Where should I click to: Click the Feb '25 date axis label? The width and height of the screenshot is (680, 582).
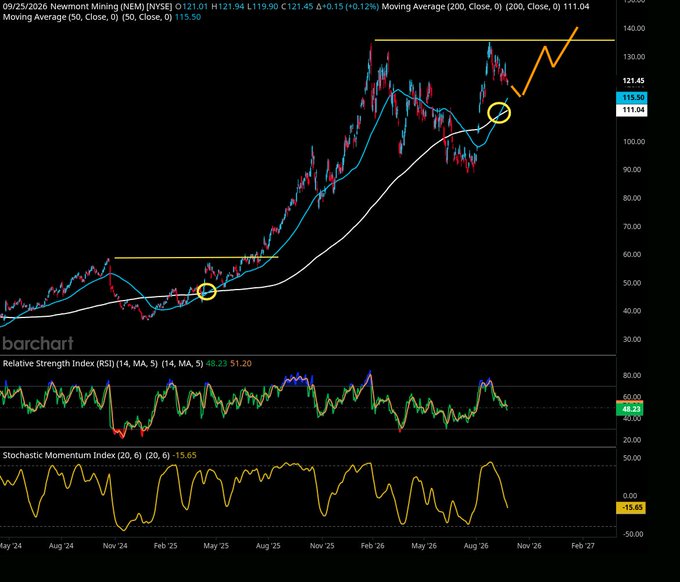166,546
